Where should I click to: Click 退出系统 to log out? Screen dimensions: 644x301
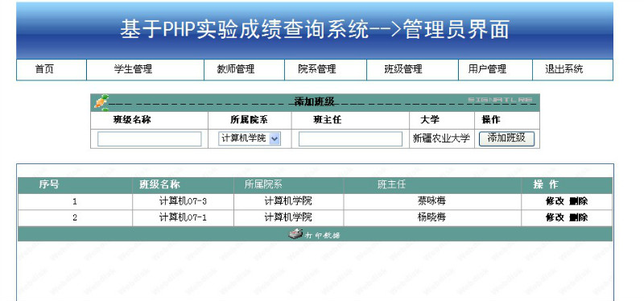tap(564, 69)
